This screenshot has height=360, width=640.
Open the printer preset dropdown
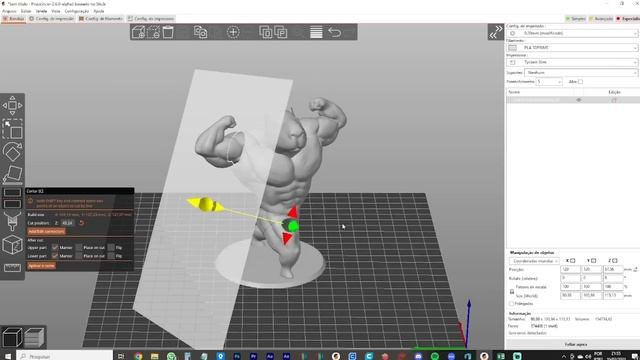pos(572,62)
